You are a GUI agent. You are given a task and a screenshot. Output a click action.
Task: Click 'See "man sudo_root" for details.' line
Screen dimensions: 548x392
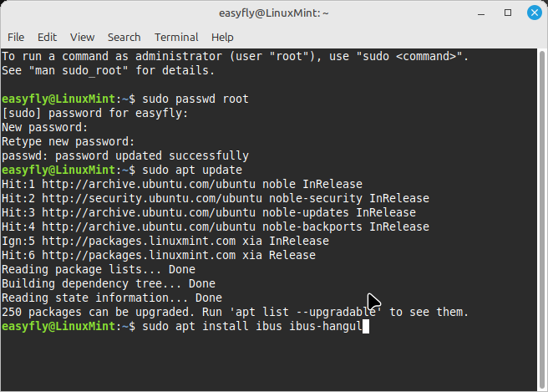click(109, 71)
